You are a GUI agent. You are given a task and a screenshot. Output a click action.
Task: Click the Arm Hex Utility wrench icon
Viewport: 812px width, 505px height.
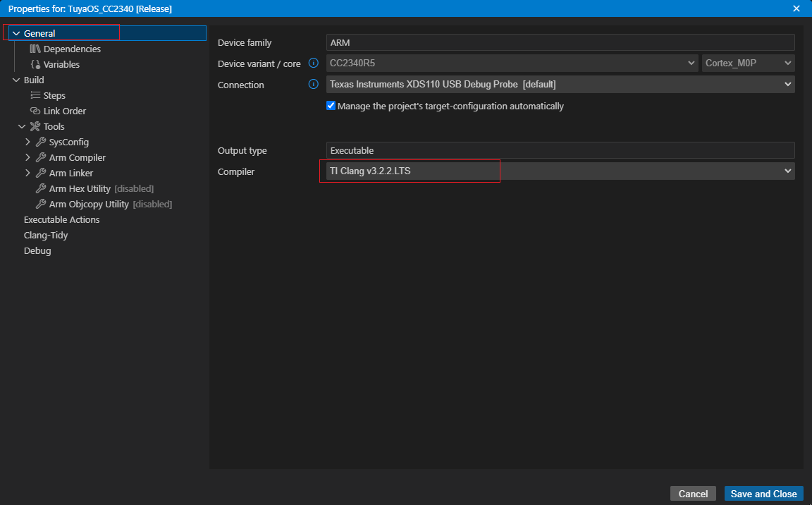[41, 188]
